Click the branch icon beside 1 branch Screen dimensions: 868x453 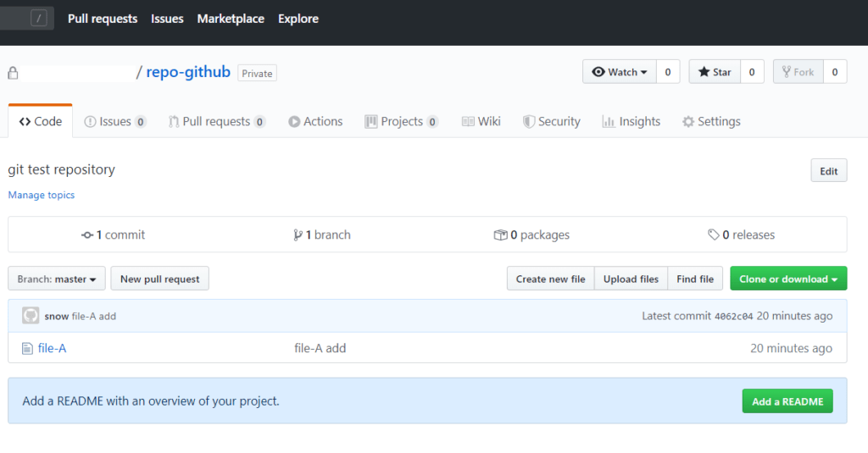[298, 235]
